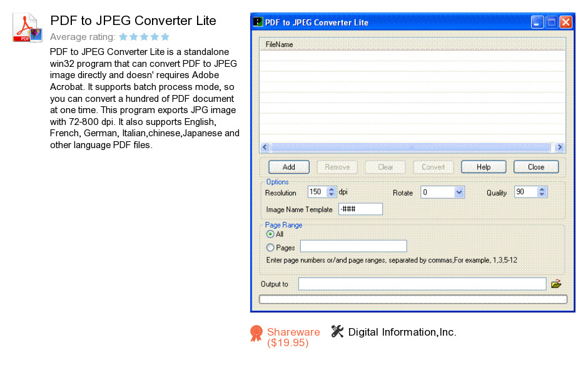588x365 pixels.
Task: Decrease the Resolution value with the down arrow
Action: point(331,194)
